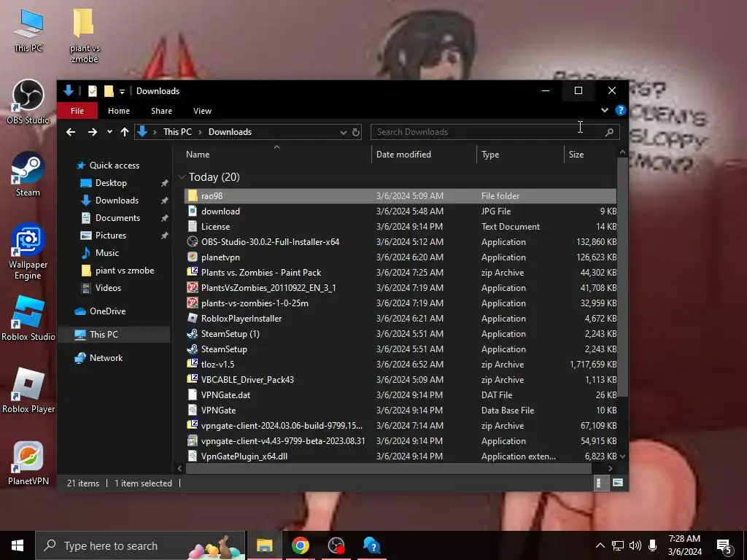Launch the PlanetVPN desktop shortcut
Image resolution: width=747 pixels, height=560 pixels.
click(x=28, y=463)
